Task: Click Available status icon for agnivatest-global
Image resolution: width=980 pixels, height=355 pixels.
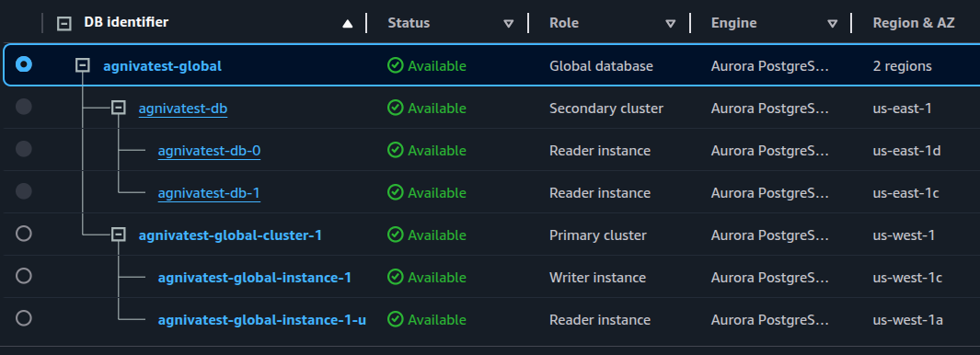Action: pyautogui.click(x=395, y=65)
